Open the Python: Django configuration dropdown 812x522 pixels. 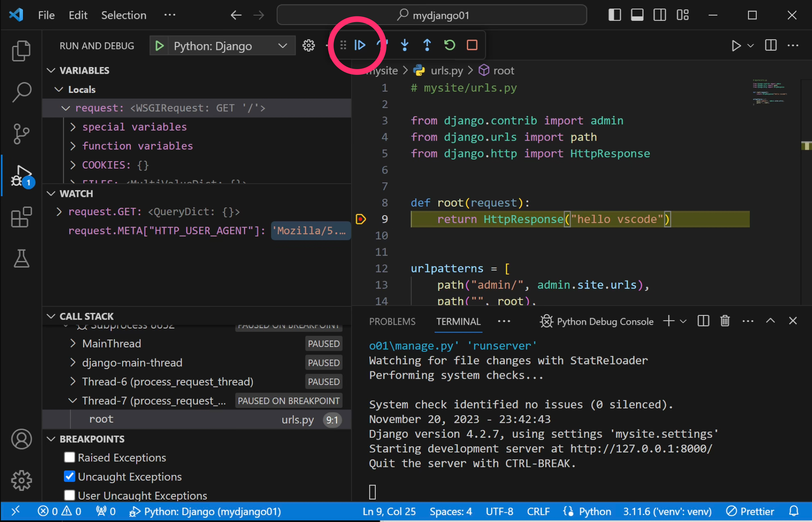[x=282, y=45]
